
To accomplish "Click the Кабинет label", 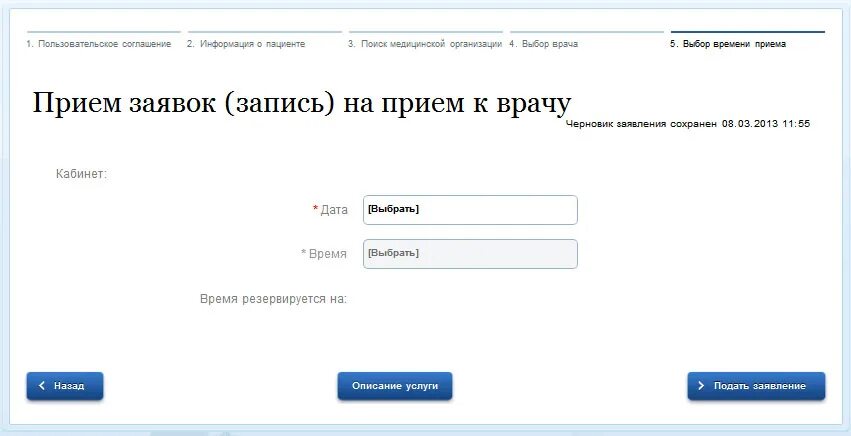I will 81,174.
